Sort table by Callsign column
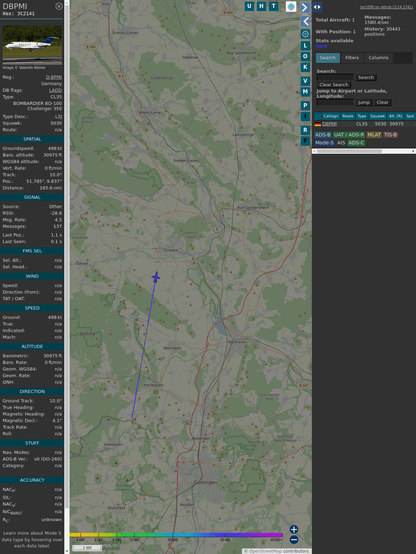The width and height of the screenshot is (416, 554). pos(331,116)
